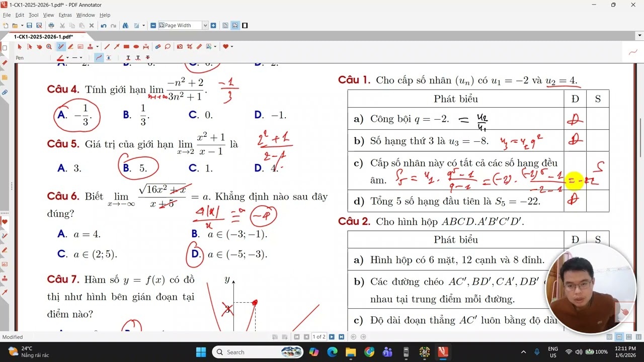Open the Edit menu
The height and width of the screenshot is (362, 644).
pos(20,15)
